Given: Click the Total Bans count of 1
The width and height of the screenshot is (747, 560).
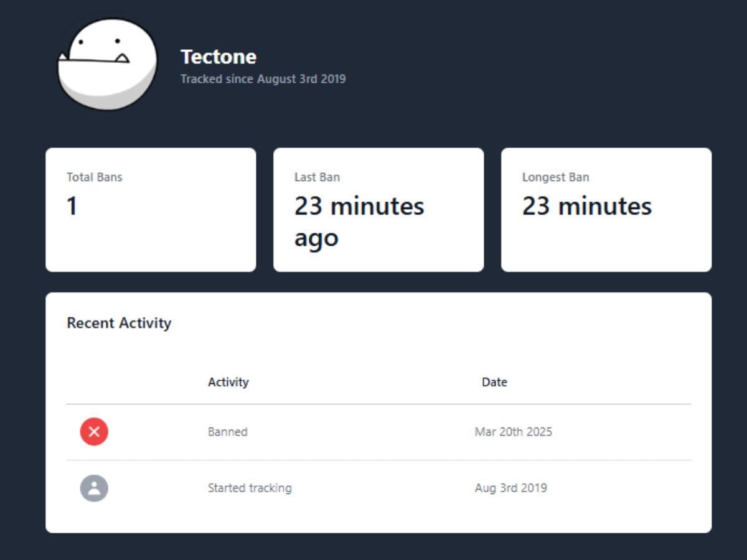Looking at the screenshot, I should (71, 206).
